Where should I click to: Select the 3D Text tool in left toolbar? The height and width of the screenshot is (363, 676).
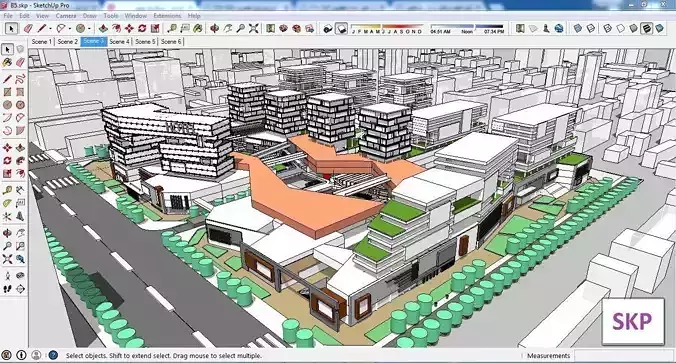tap(20, 216)
